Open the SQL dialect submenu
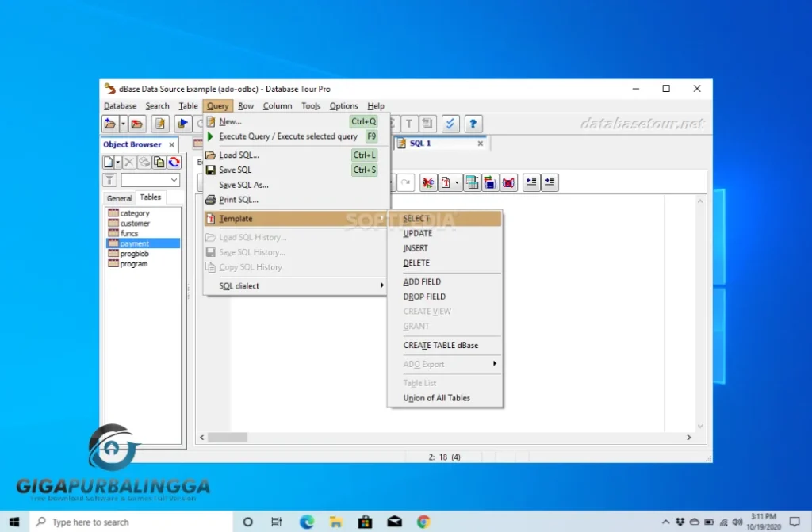 click(x=238, y=285)
